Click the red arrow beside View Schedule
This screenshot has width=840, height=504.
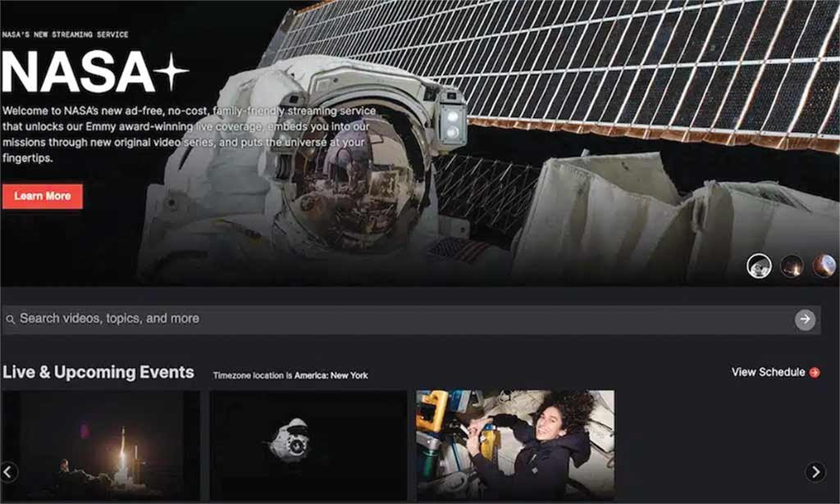[x=815, y=372]
